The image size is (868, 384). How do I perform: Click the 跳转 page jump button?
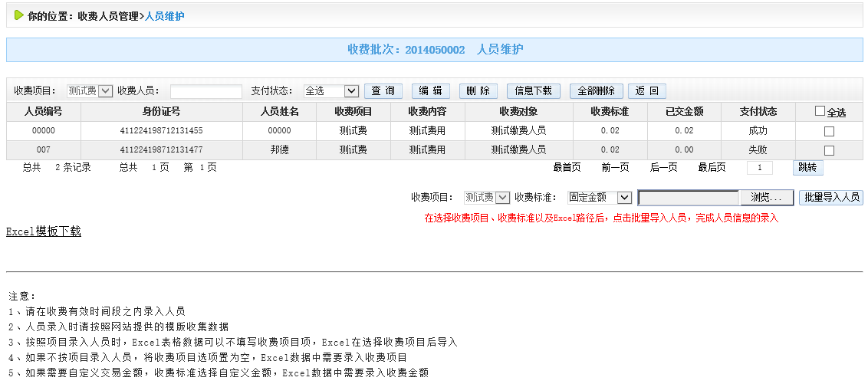(x=807, y=168)
